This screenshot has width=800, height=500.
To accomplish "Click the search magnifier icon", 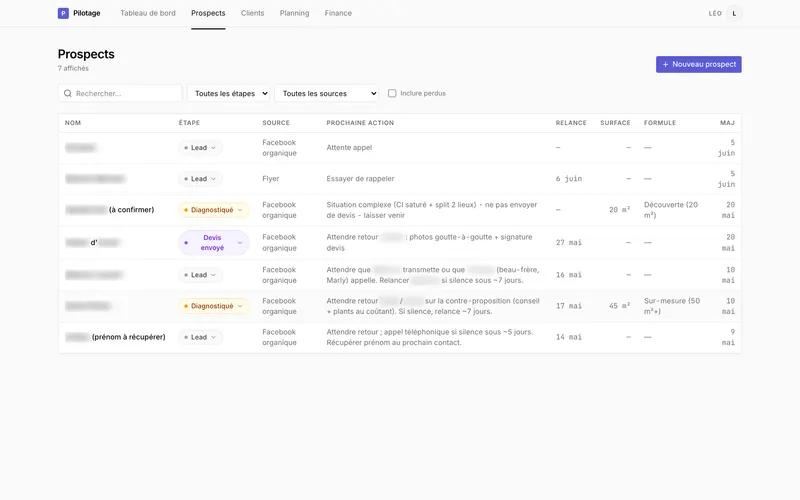I will [x=68, y=93].
